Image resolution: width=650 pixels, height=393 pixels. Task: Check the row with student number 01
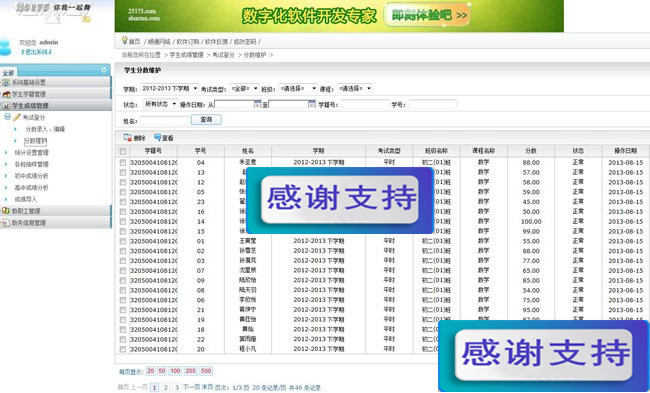point(123,241)
